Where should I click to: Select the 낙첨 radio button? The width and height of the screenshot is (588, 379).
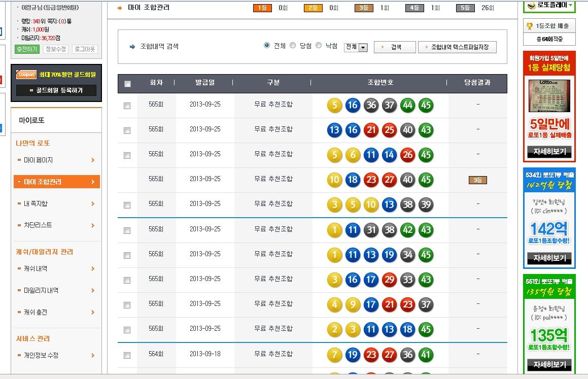pyautogui.click(x=319, y=46)
